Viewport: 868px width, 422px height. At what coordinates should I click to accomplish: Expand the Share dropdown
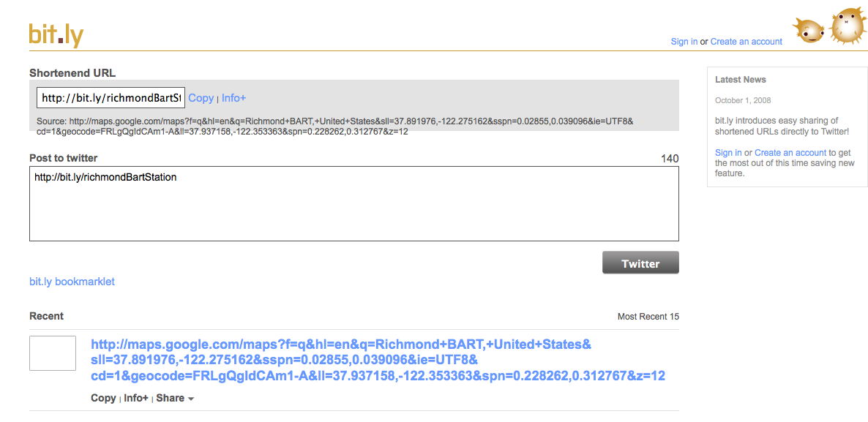175,398
